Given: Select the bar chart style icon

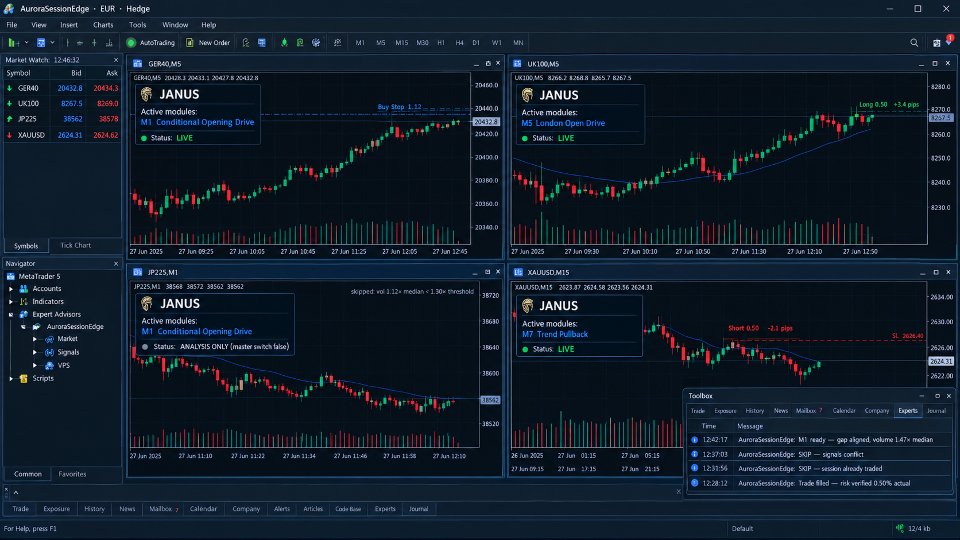Looking at the screenshot, I should (67, 43).
